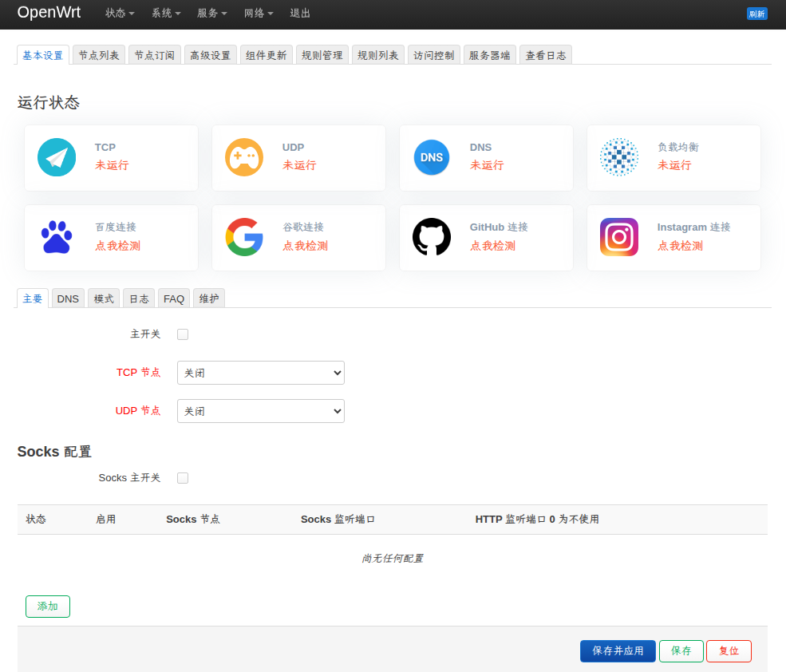Click 点我检测 under Instagram 连接
786x672 pixels.
pyautogui.click(x=680, y=246)
